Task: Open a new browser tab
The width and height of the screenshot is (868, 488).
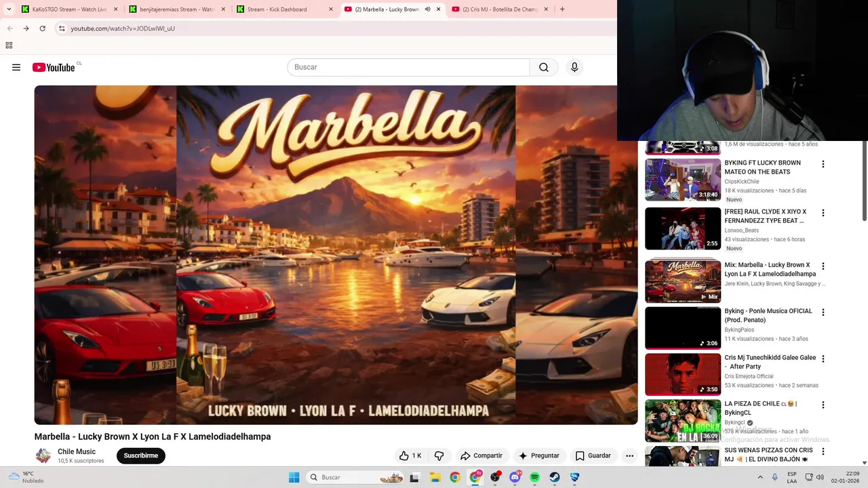Action: [x=562, y=9]
